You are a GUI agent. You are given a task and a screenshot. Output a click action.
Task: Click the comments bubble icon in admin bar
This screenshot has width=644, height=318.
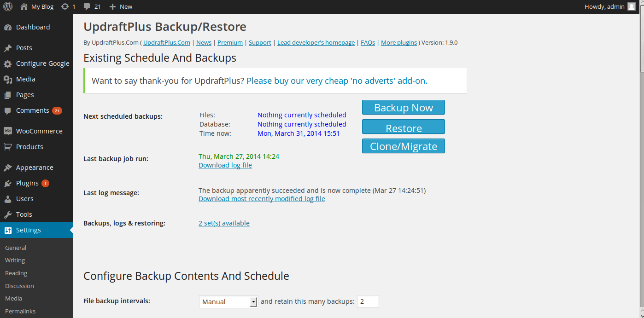[87, 6]
